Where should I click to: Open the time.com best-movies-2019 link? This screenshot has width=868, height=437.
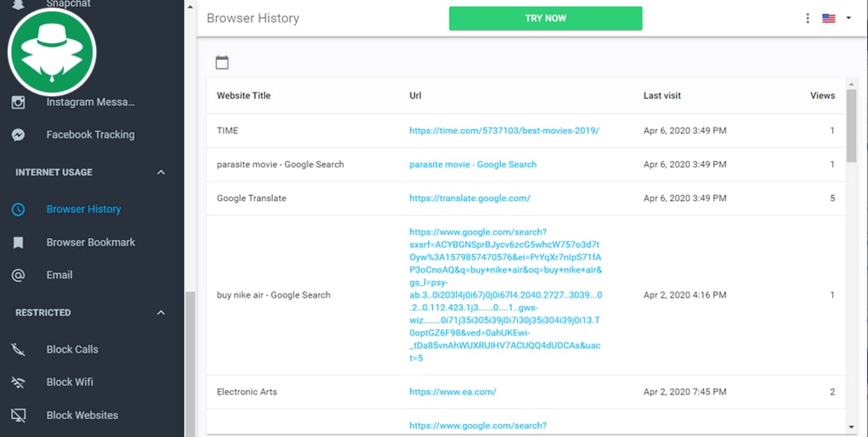[503, 131]
